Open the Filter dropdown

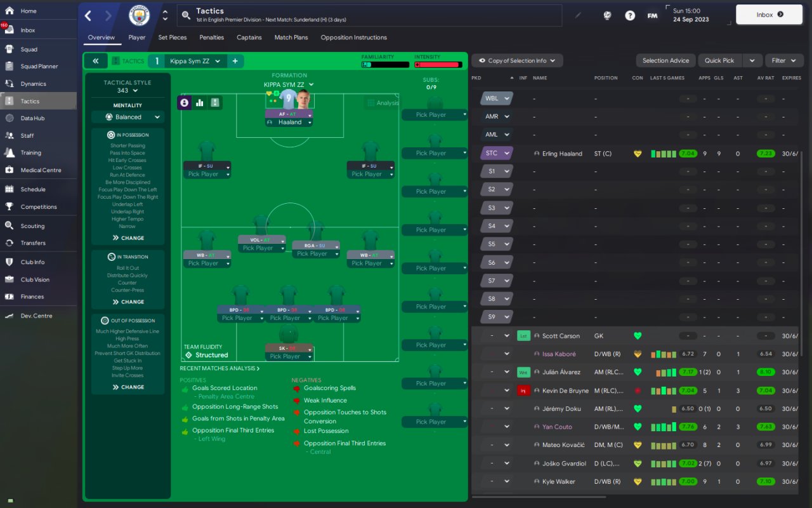[x=784, y=60]
